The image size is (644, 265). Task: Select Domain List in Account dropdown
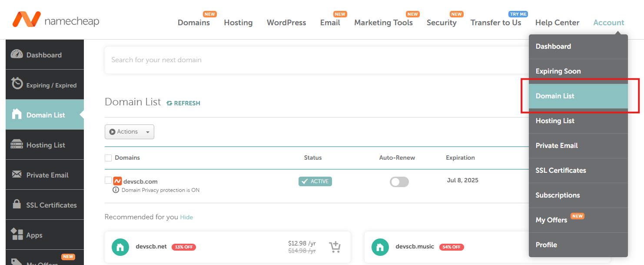pyautogui.click(x=578, y=96)
